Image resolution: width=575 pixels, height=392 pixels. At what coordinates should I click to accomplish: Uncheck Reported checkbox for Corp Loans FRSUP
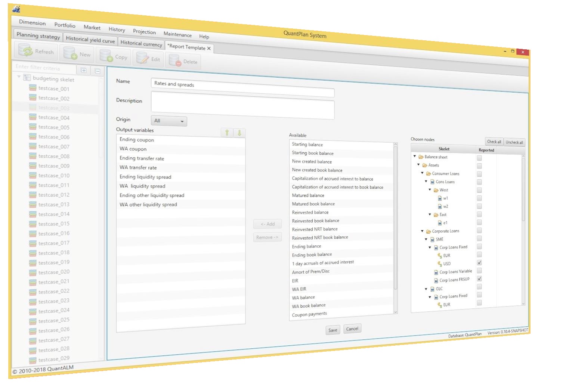coord(479,279)
